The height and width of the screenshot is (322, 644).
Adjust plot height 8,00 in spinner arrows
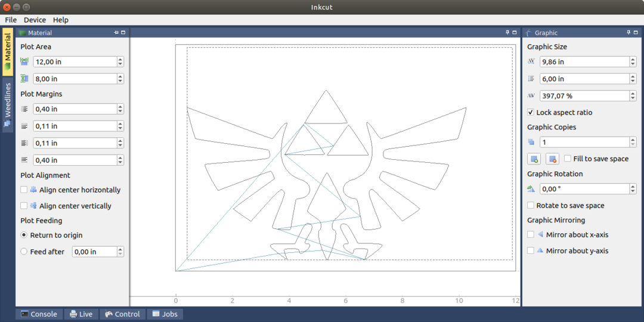click(120, 79)
